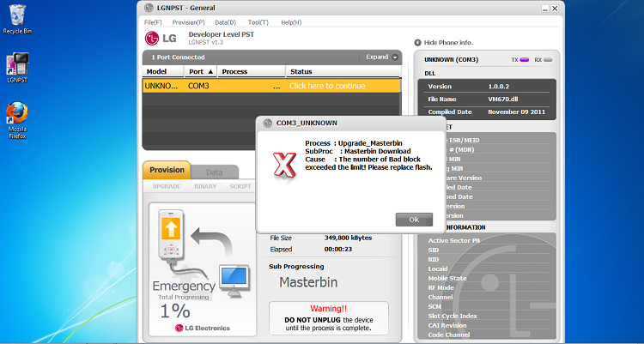Open Recycle Bin desktop icon
Viewport: 644px width, 344px height.
pos(17,19)
